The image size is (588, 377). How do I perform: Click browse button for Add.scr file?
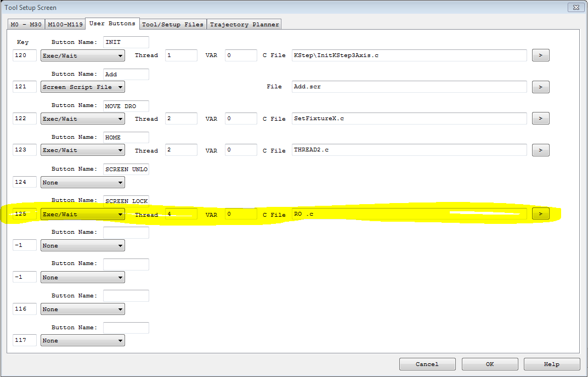540,87
